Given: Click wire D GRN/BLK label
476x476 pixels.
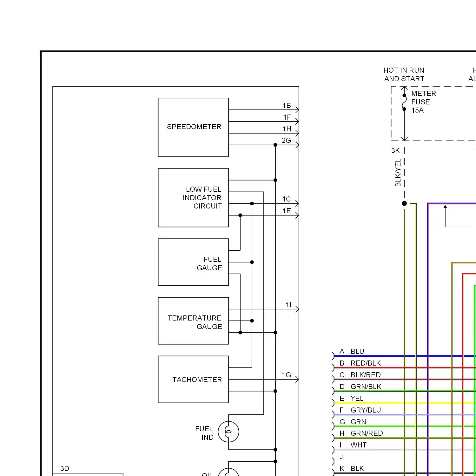Looking at the screenshot, I should (x=360, y=387).
